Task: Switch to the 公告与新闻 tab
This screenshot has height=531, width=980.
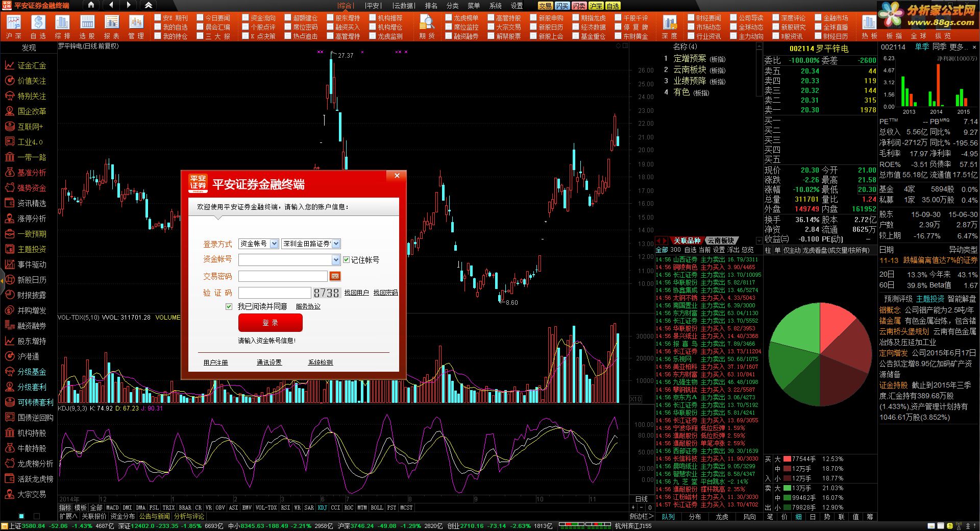Action: pos(154,516)
